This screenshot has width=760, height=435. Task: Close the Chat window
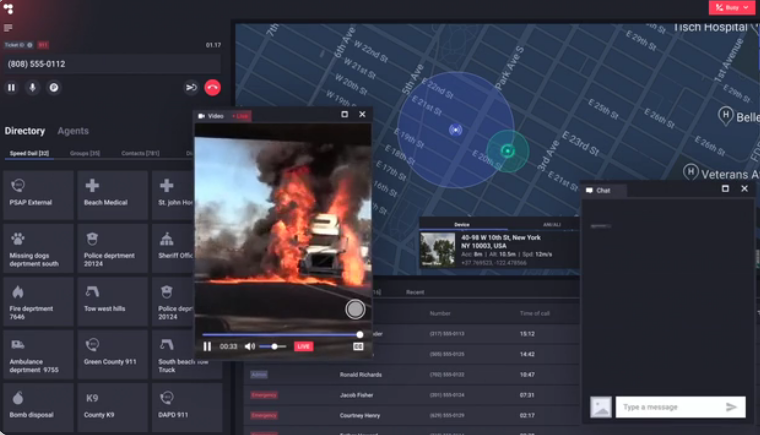point(744,189)
